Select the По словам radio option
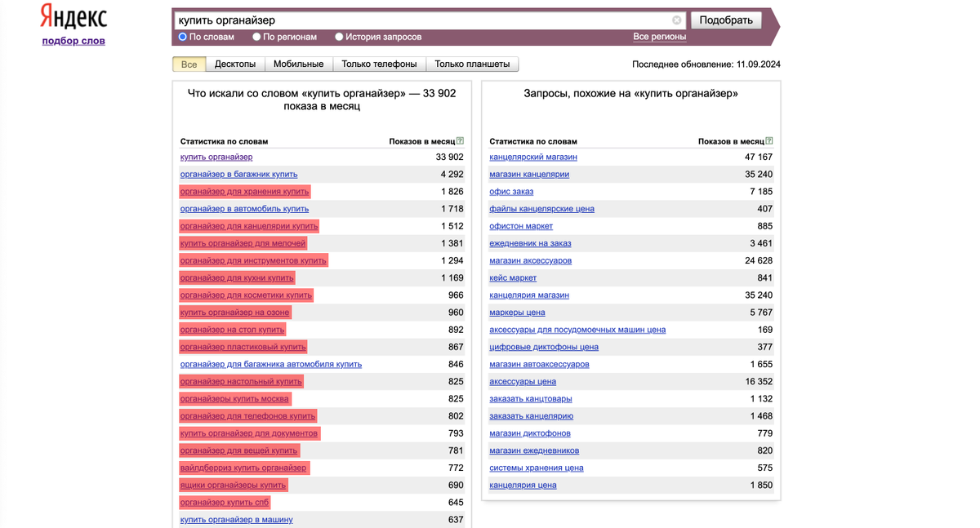 click(x=183, y=37)
